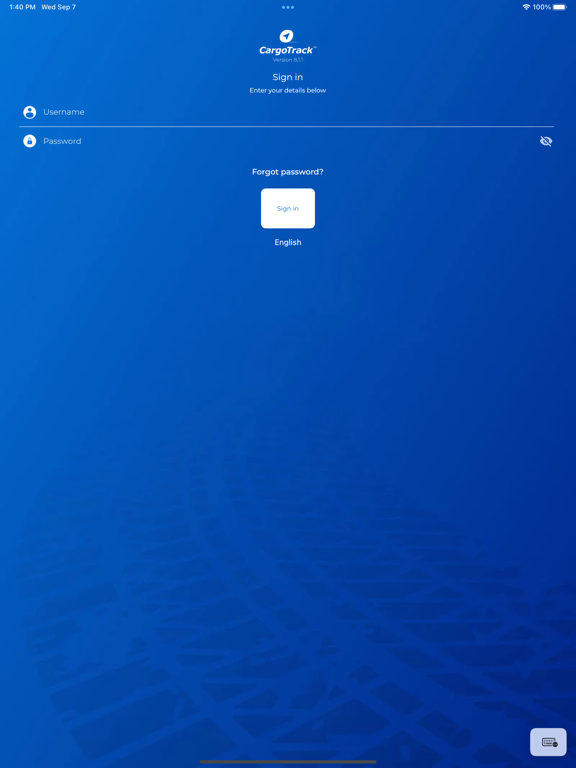This screenshot has width=576, height=768.
Task: Open the Forgot password? link
Action: (x=288, y=172)
